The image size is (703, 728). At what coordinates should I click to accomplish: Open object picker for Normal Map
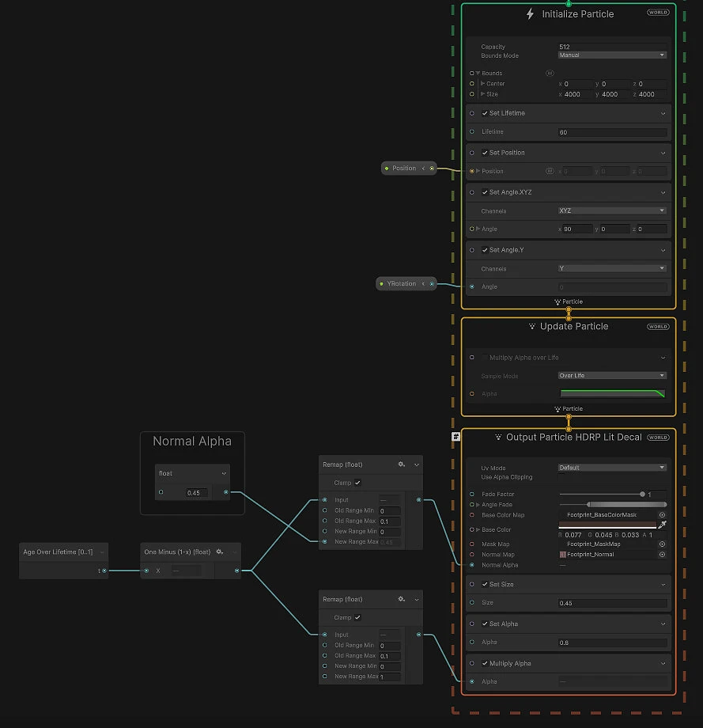point(662,555)
